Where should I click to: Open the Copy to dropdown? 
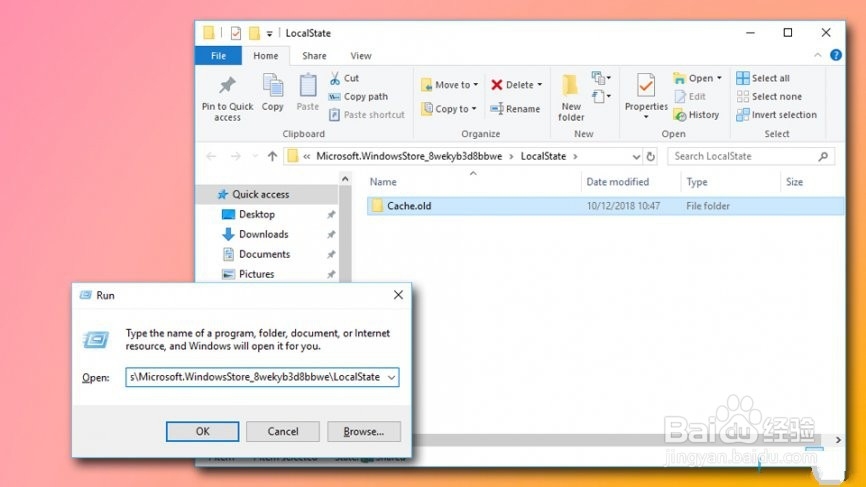click(x=448, y=109)
